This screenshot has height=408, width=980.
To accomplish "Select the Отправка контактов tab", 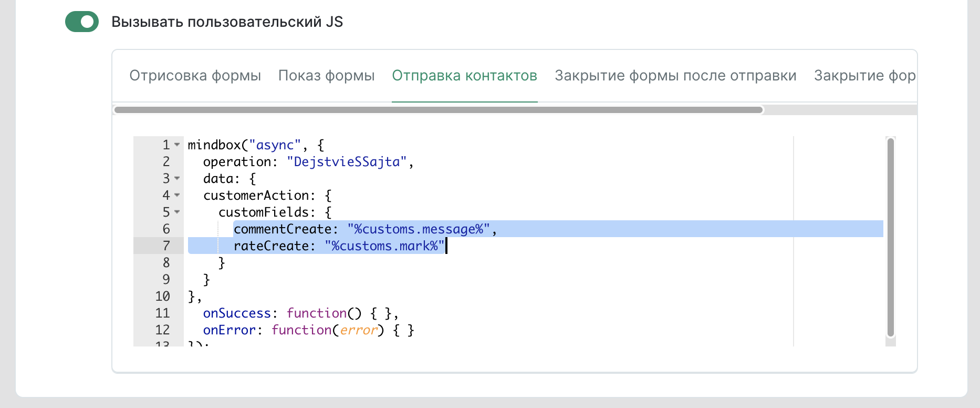I will coord(465,76).
